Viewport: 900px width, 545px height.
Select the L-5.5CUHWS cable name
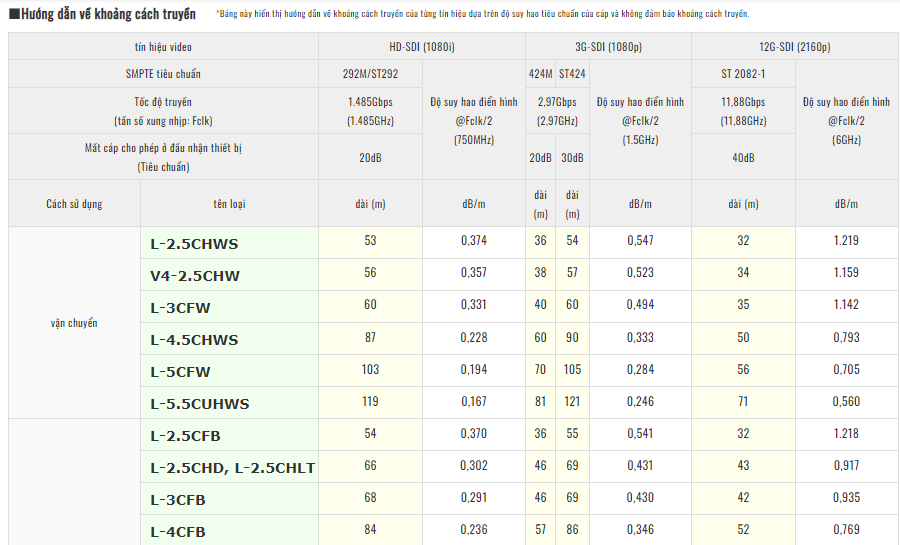[200, 404]
